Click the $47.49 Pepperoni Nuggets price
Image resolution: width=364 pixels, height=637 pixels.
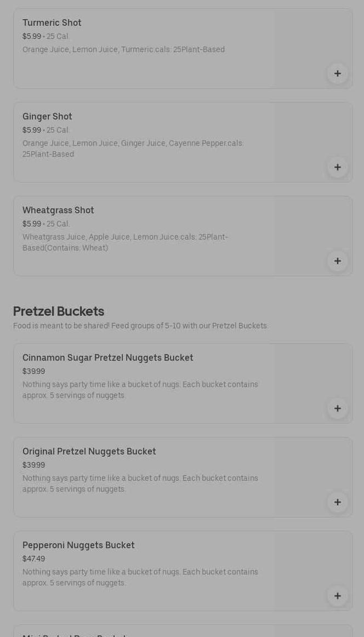pos(34,559)
